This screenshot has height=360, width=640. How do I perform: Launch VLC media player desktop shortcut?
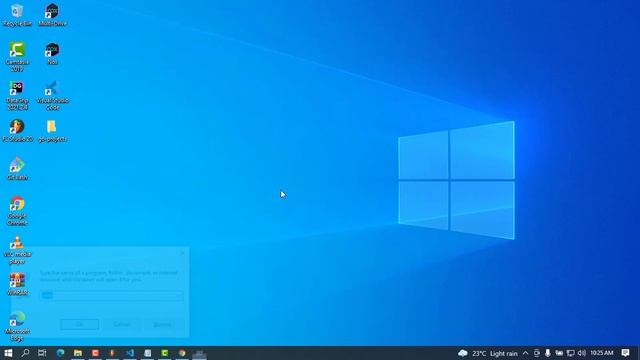17,249
